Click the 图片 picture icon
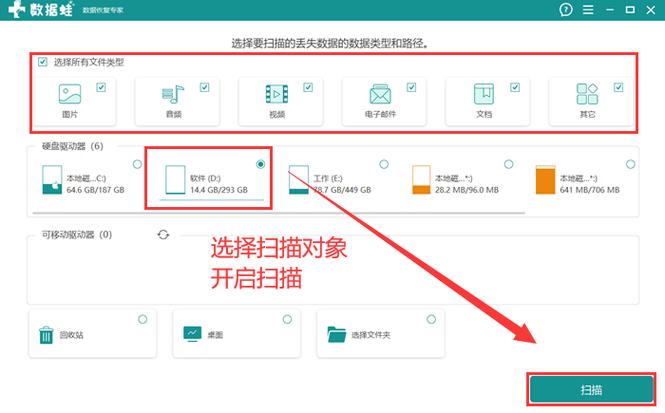 point(70,94)
